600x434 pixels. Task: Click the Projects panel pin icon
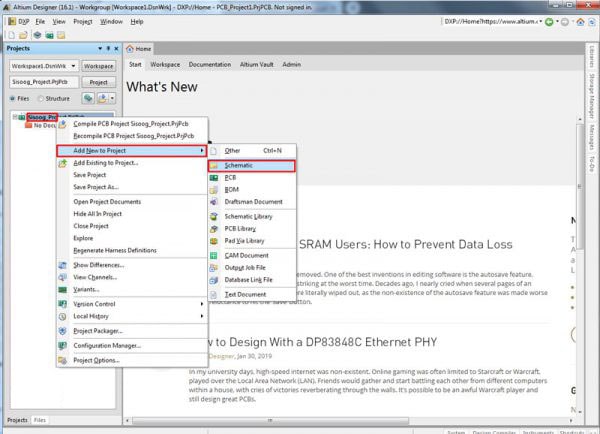(x=108, y=49)
